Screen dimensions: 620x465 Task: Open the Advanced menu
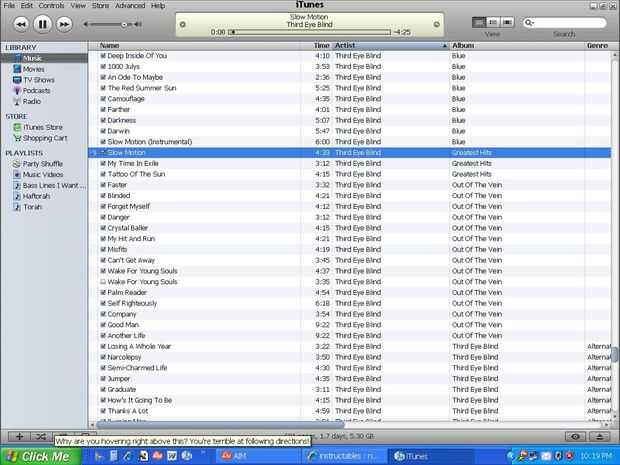pos(130,6)
